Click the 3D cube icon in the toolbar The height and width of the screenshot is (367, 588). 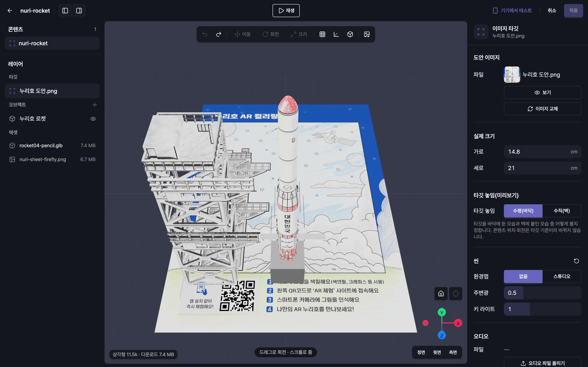tap(350, 34)
